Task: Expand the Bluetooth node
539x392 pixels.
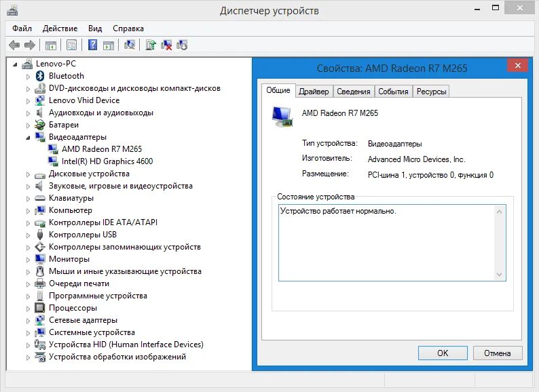Action: (29, 76)
